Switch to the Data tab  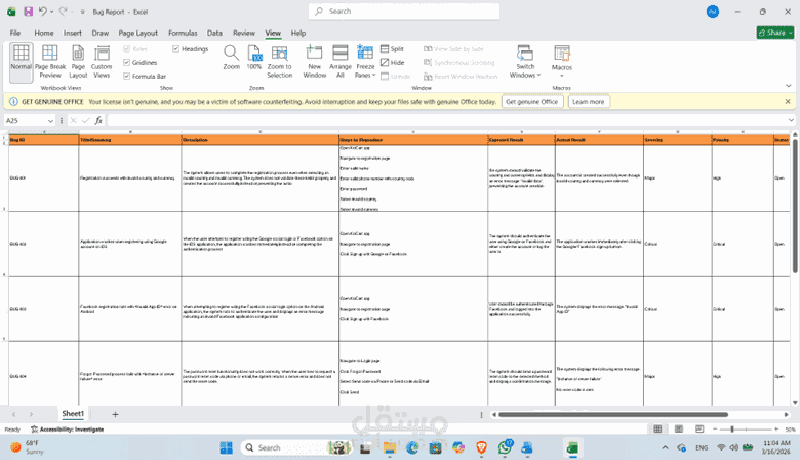tap(214, 33)
